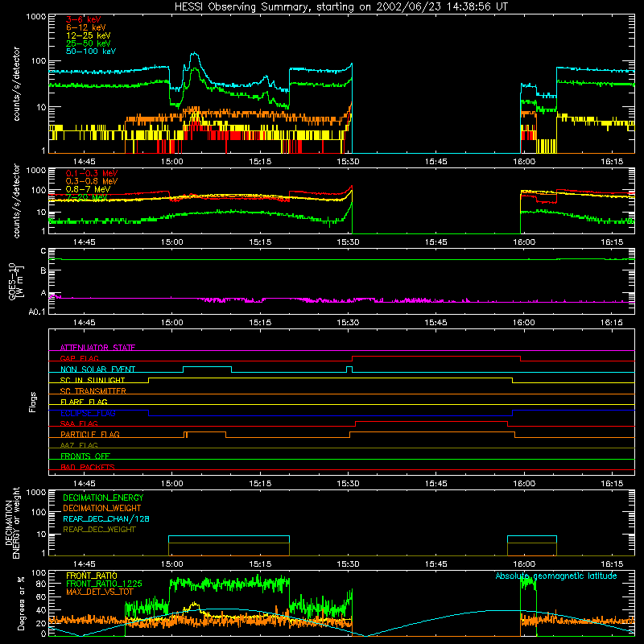Click the olive flag label between PARTICLE_FLAG and FRONTS_OFF
644x644 pixels.
pyautogui.click(x=79, y=445)
